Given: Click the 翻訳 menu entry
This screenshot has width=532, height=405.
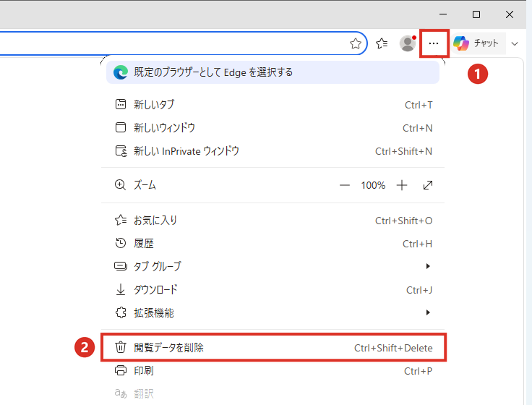Looking at the screenshot, I should 273,394.
